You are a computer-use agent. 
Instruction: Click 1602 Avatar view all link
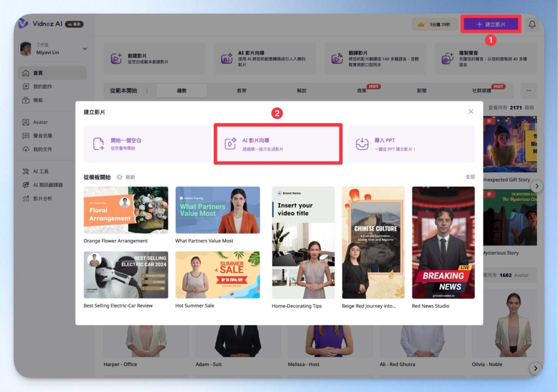(506, 275)
